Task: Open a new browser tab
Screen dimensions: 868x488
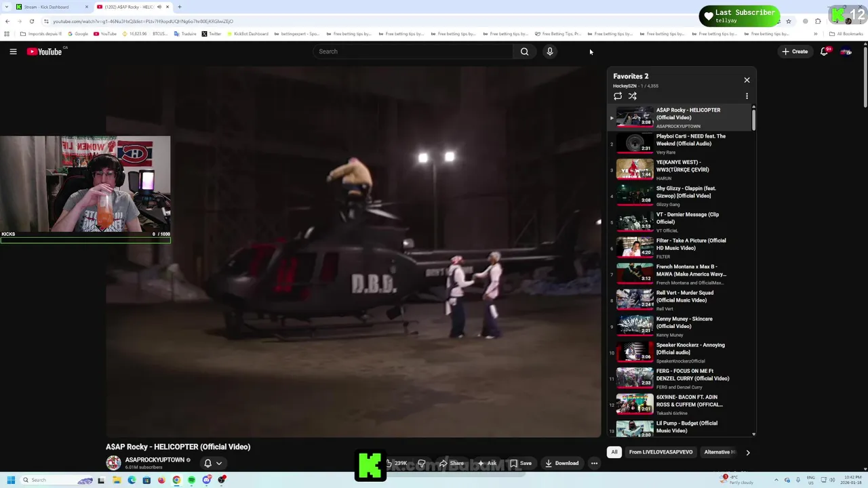Action: pos(179,7)
